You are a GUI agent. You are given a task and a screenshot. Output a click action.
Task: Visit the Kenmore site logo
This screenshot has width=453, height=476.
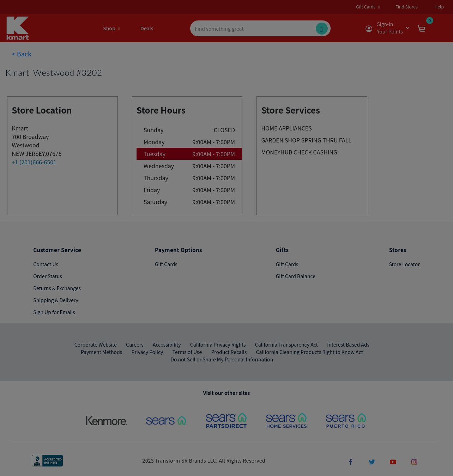(106, 420)
